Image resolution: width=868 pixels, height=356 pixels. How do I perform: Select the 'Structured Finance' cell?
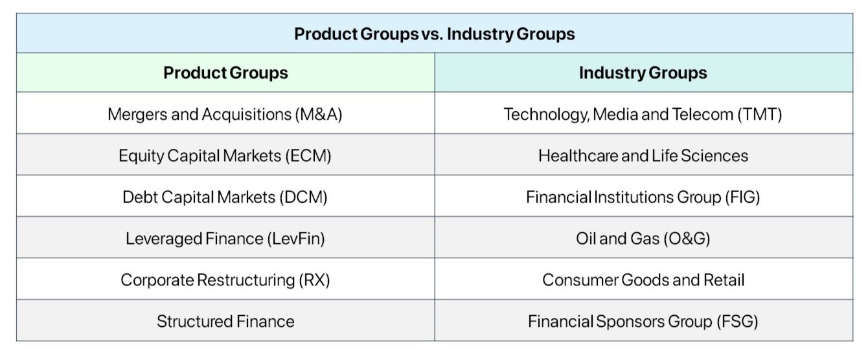[225, 322]
